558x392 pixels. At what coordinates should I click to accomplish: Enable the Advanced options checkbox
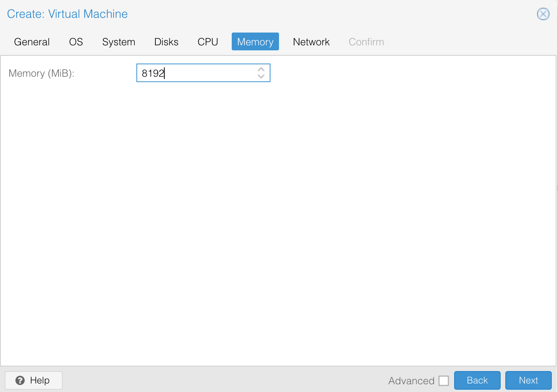pyautogui.click(x=444, y=381)
